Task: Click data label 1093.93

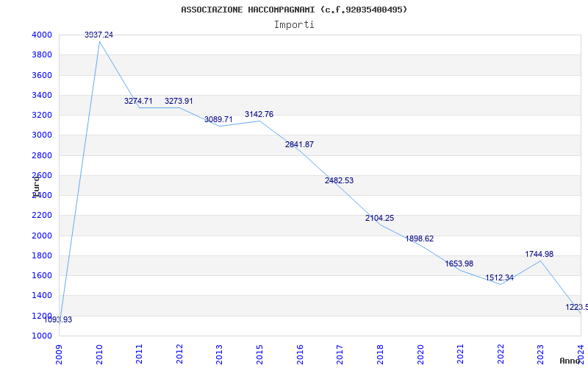Action: point(58,320)
